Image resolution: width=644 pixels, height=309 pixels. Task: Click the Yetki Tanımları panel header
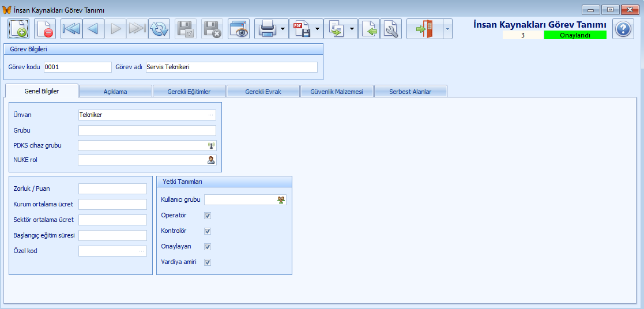pyautogui.click(x=224, y=182)
